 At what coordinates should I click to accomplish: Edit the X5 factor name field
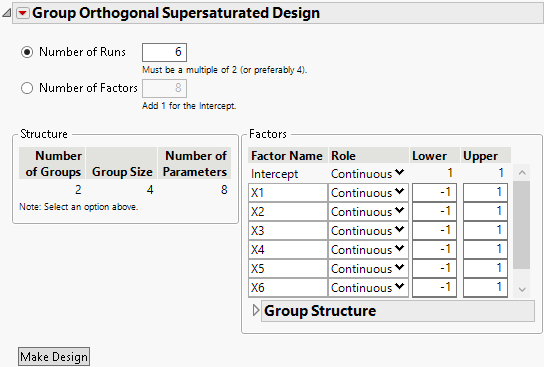[288, 269]
